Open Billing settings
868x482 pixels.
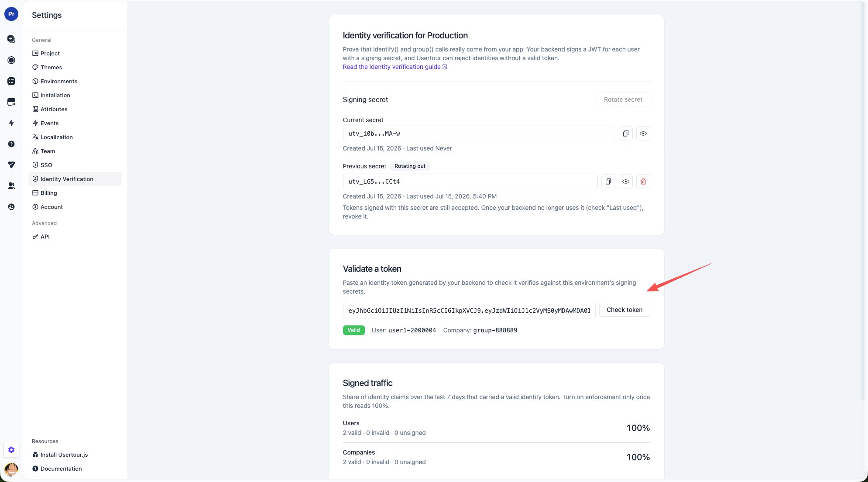point(75,193)
